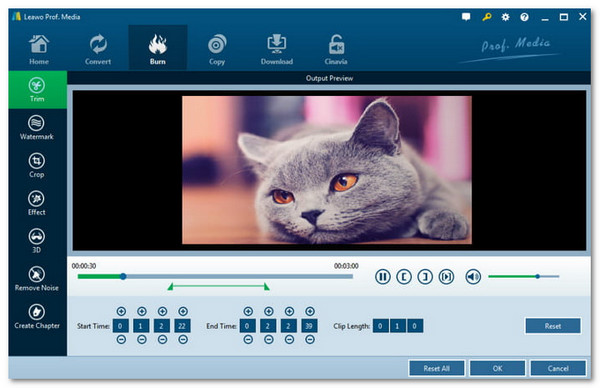
Task: Select the Create Chapter tool
Action: (37, 317)
